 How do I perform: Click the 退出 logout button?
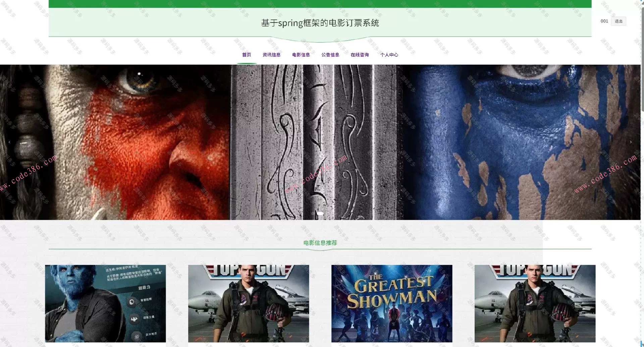[619, 21]
